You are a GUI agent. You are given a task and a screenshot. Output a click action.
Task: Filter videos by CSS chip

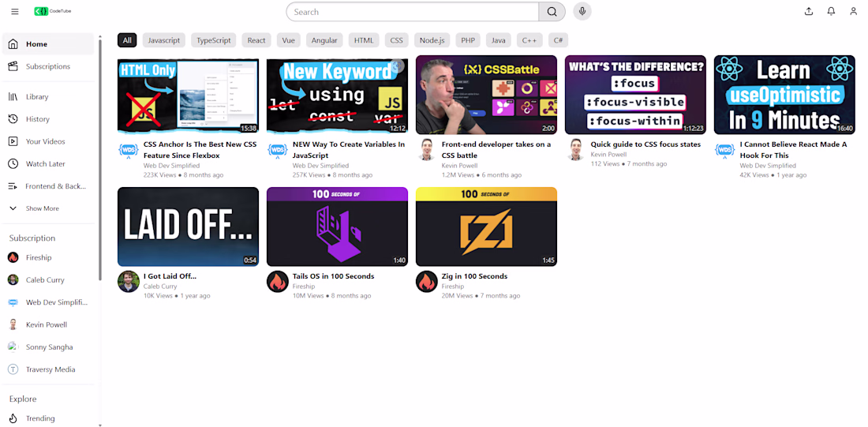click(396, 40)
